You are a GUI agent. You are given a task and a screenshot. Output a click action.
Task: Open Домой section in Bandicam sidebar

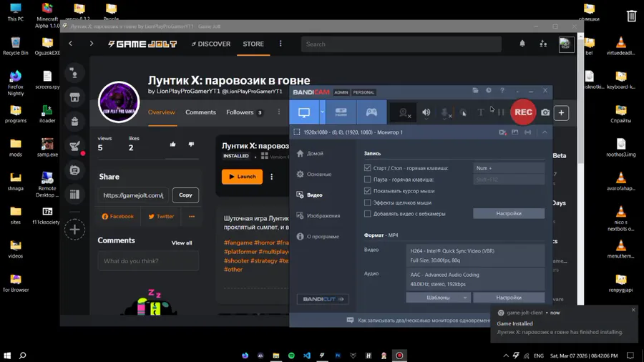click(x=311, y=154)
